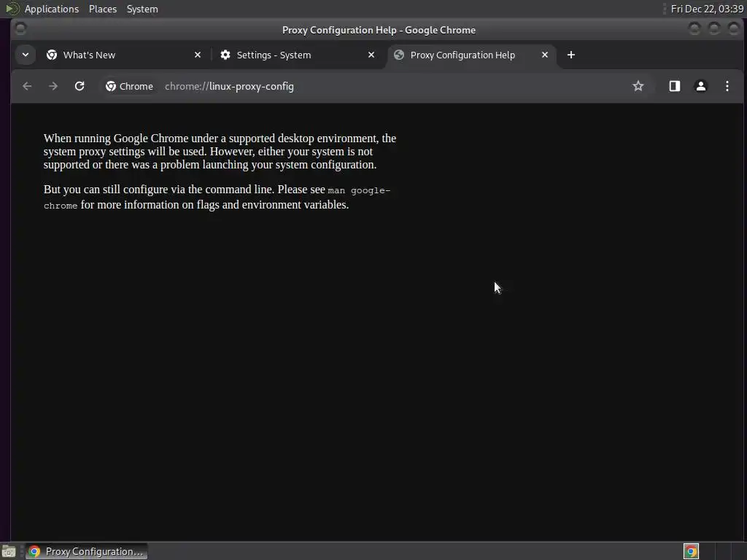The height and width of the screenshot is (560, 747).
Task: Click the clock showing Fri Dec 22
Action: point(707,9)
